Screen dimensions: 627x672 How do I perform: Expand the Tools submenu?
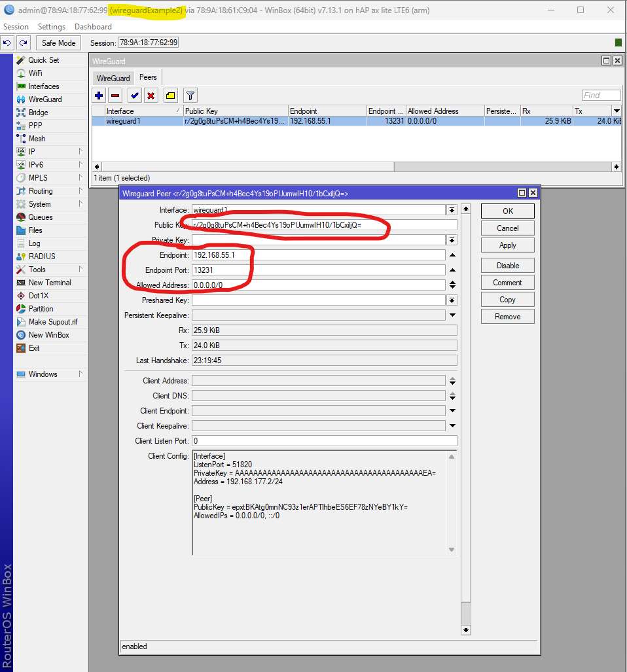[x=81, y=270]
